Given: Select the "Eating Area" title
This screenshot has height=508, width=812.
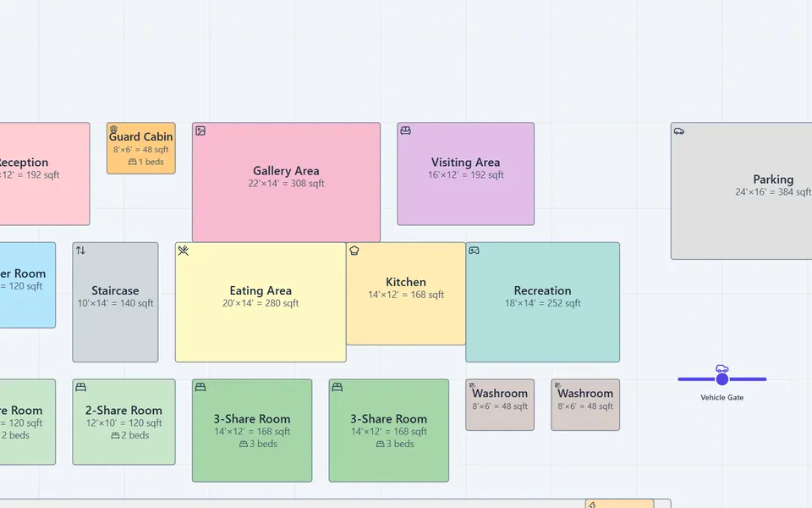Looking at the screenshot, I should click(261, 290).
